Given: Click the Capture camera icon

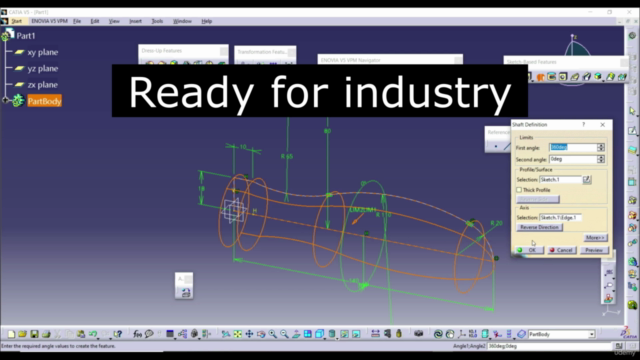Looking at the screenshot, I should pyautogui.click(x=418, y=334).
